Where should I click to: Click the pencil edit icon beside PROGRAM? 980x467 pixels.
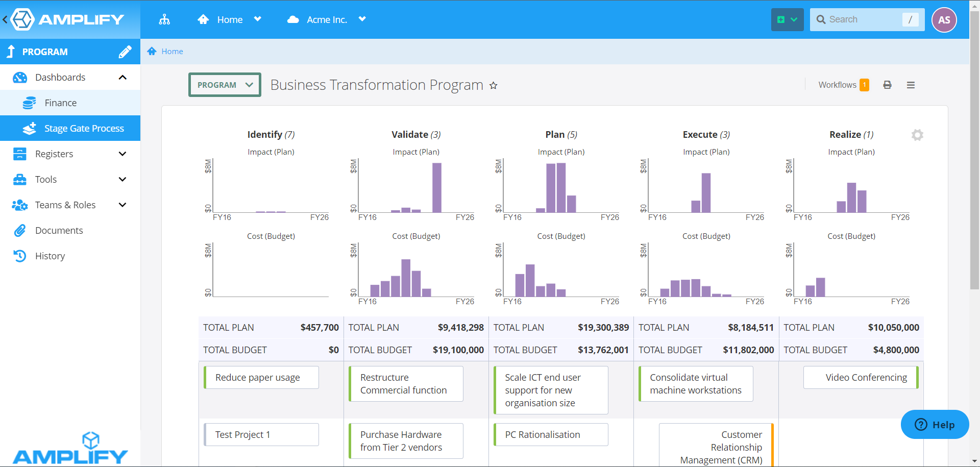125,52
